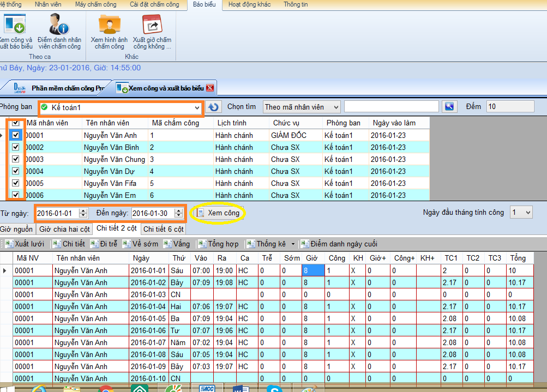Click Điểm danh ngày cuối toolbar button
Viewport: 547px width, 392px height.
point(339,244)
